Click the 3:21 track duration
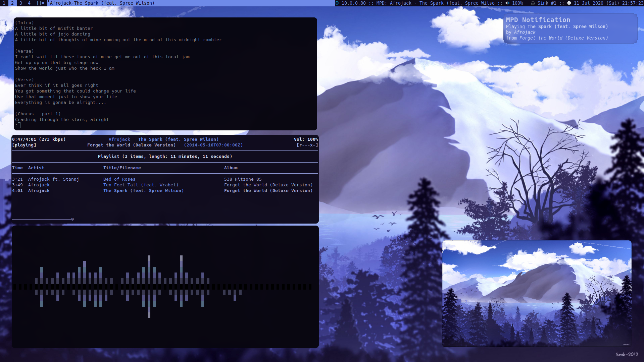The height and width of the screenshot is (362, 644). click(17, 179)
